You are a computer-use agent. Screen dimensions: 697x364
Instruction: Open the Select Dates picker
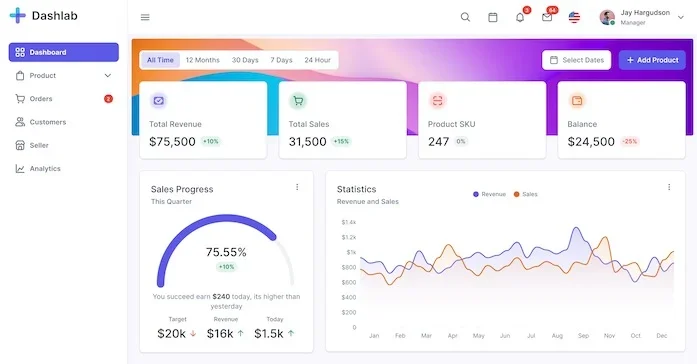click(577, 60)
